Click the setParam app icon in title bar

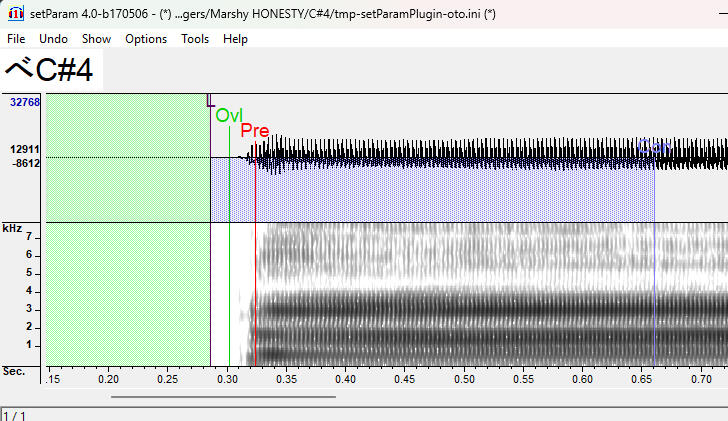12,14
